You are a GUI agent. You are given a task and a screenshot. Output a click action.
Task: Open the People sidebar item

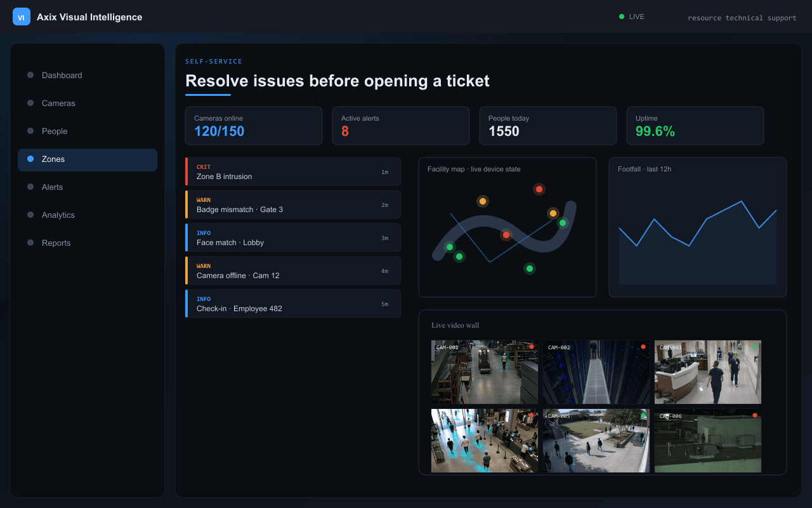tap(88, 131)
